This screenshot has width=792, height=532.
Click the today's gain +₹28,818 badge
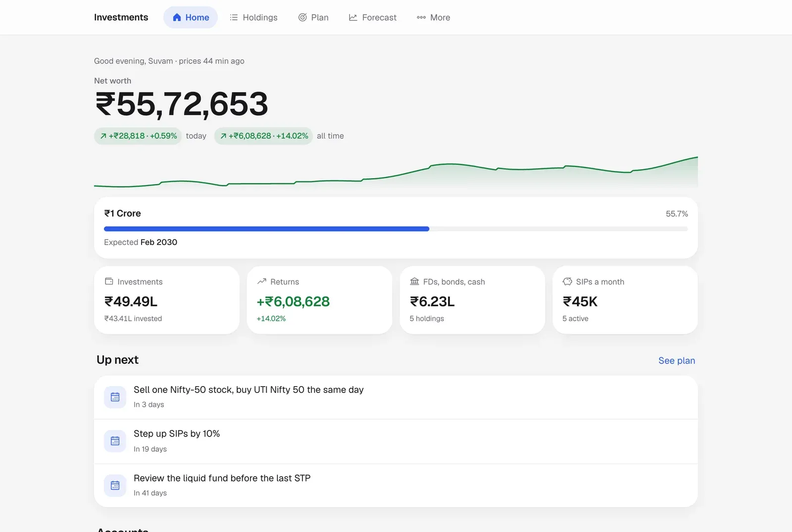pyautogui.click(x=138, y=136)
